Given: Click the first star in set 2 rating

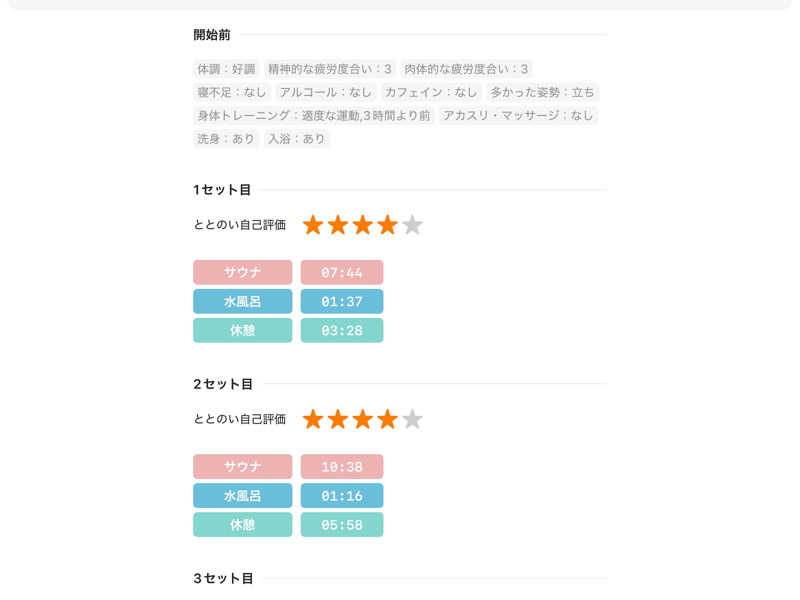Looking at the screenshot, I should click(313, 419).
